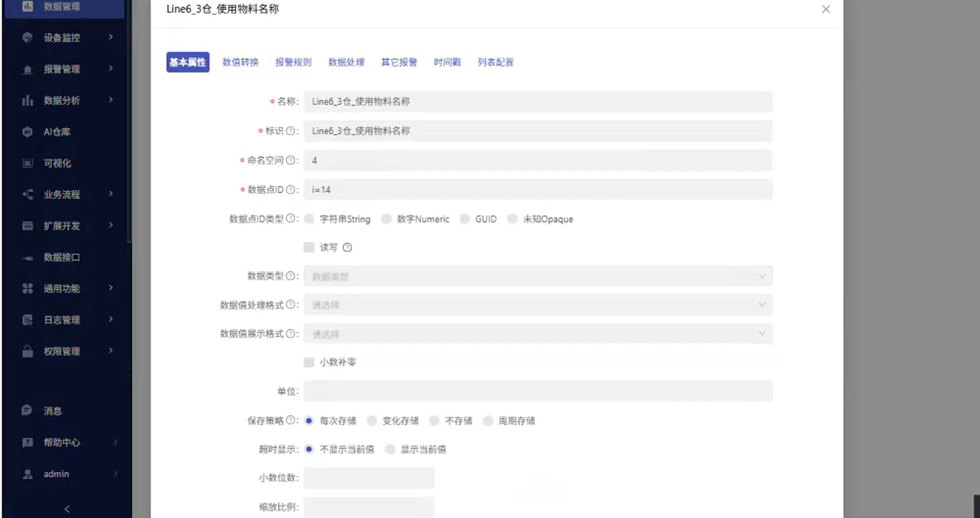
Task: Open the 数据类型 dropdown
Action: pos(537,277)
